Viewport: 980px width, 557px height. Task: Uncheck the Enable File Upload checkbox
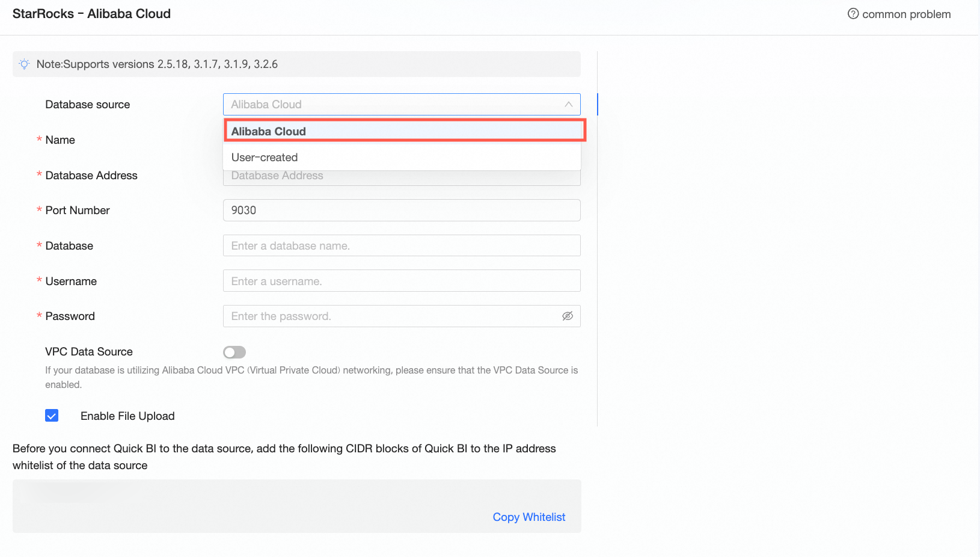(x=52, y=416)
